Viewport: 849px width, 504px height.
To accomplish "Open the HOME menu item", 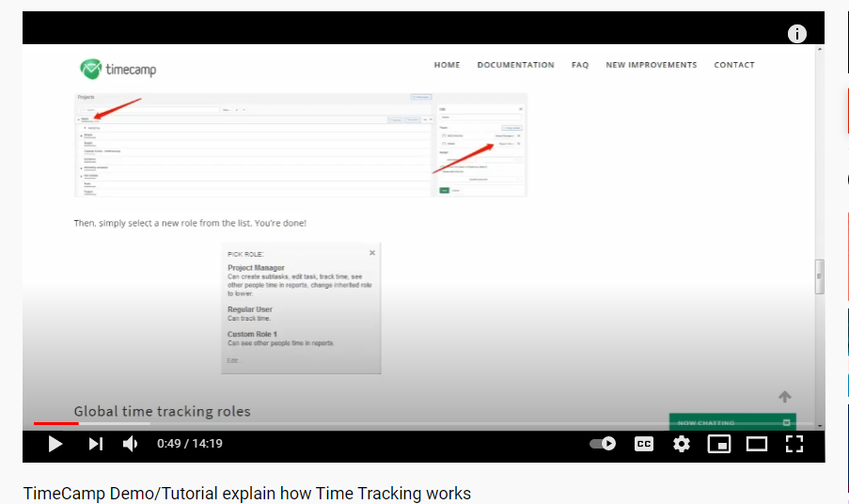I will (447, 65).
